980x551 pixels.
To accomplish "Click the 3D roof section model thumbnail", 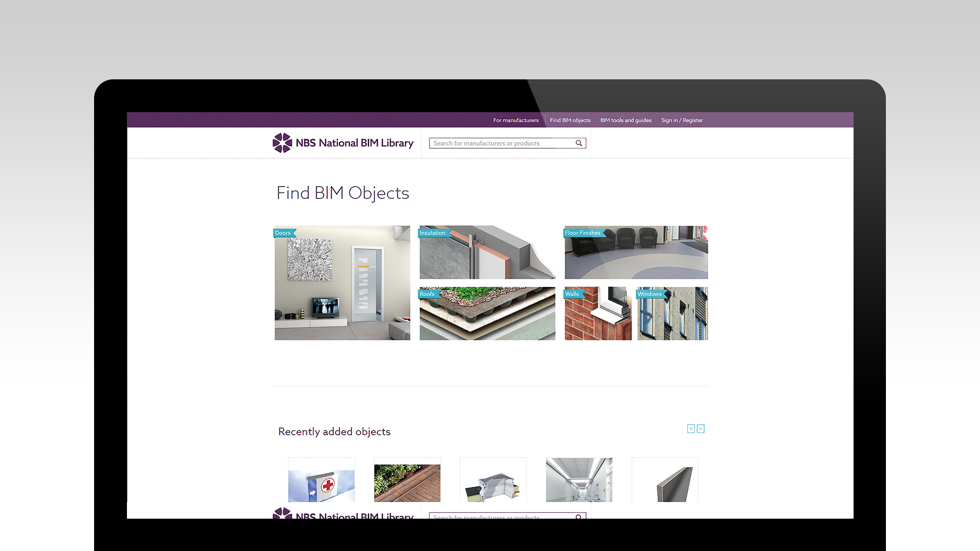I will coord(493,487).
